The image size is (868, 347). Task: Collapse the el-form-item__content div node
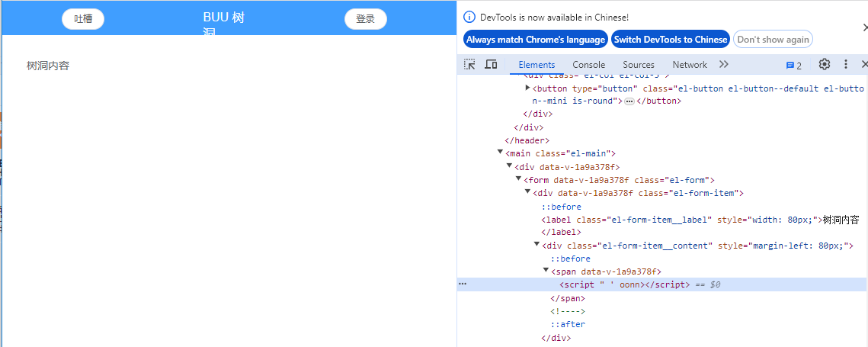coord(537,245)
